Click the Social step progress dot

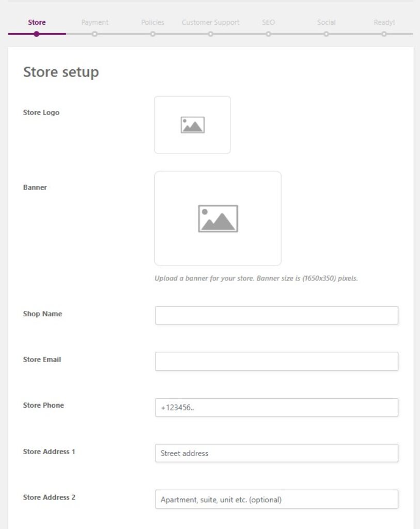[x=326, y=34]
